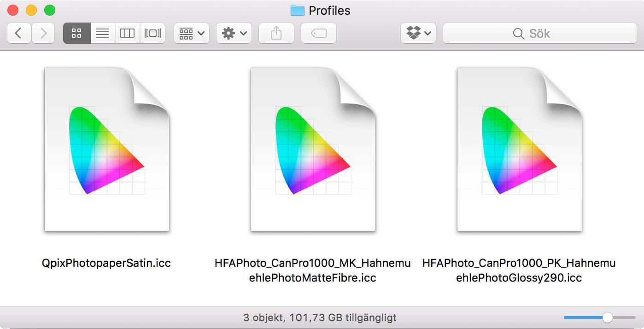This screenshot has height=329, width=644.
Task: Click the Share button
Action: tap(276, 33)
